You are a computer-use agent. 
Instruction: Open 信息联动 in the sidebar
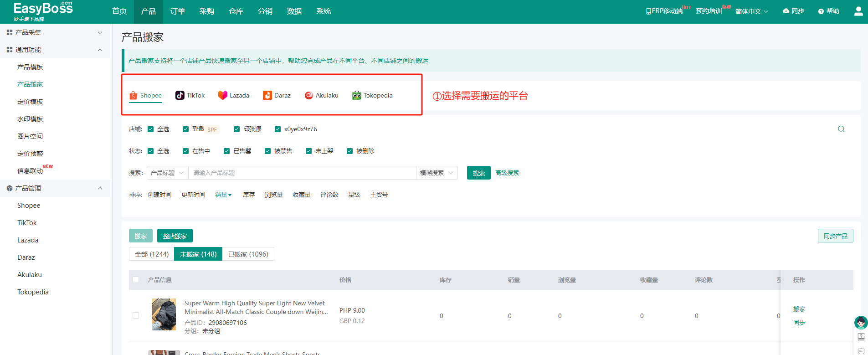(x=30, y=171)
